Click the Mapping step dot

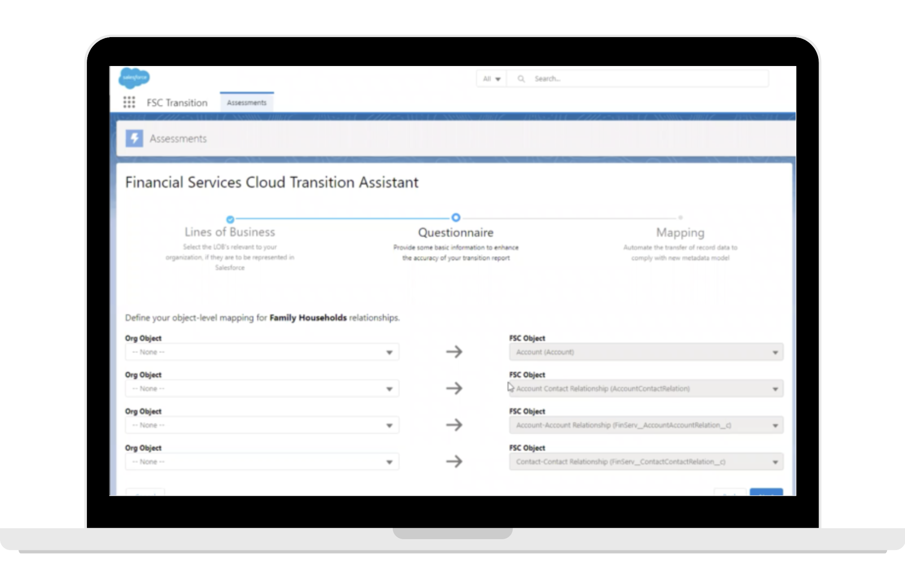pos(680,218)
